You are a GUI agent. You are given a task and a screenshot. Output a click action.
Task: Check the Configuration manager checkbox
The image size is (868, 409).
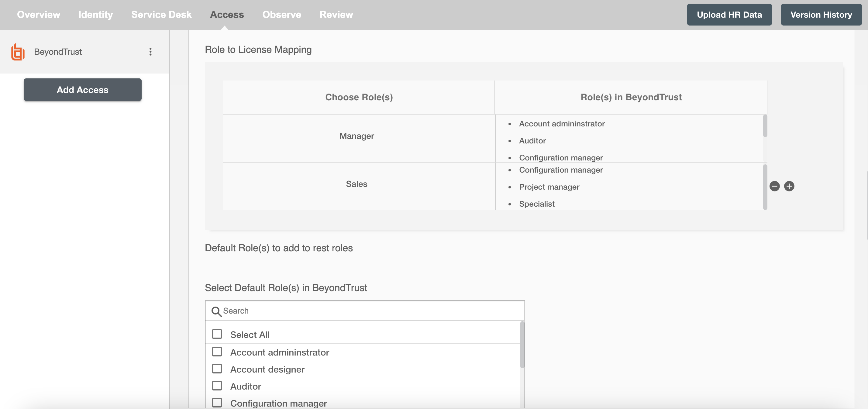[217, 403]
